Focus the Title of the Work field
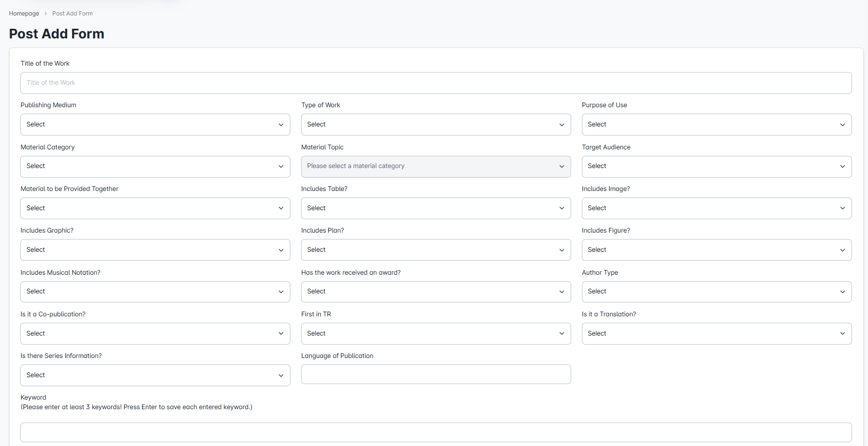Image resolution: width=868 pixels, height=446 pixels. pyautogui.click(x=436, y=83)
